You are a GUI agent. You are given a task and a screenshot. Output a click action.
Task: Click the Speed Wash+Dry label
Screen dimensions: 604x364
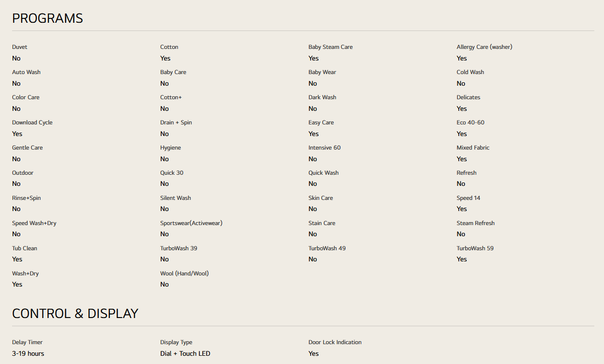pos(34,223)
